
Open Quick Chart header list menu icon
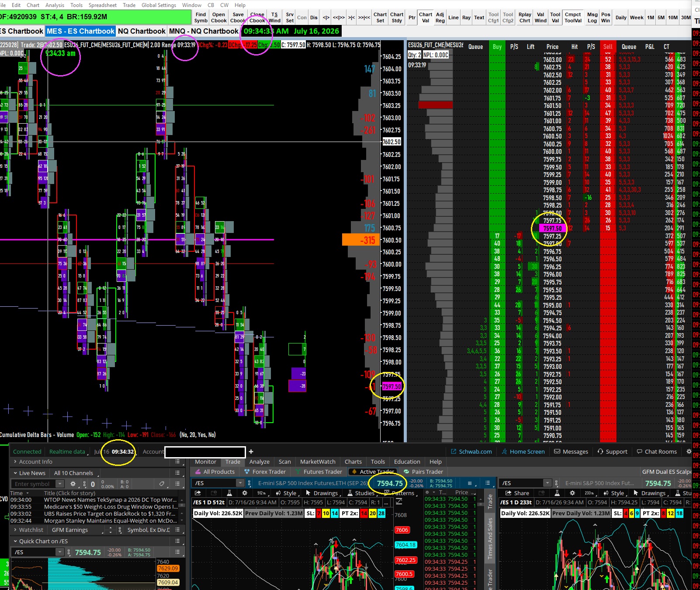click(x=177, y=541)
